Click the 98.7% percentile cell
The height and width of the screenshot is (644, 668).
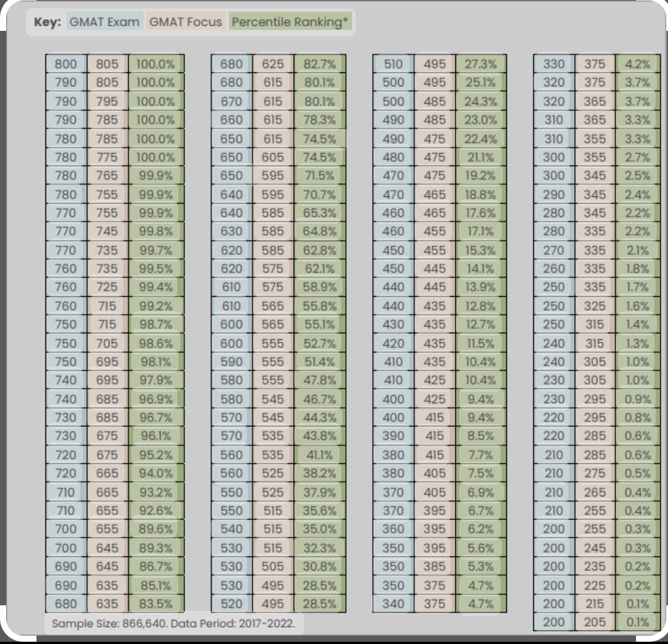(156, 324)
